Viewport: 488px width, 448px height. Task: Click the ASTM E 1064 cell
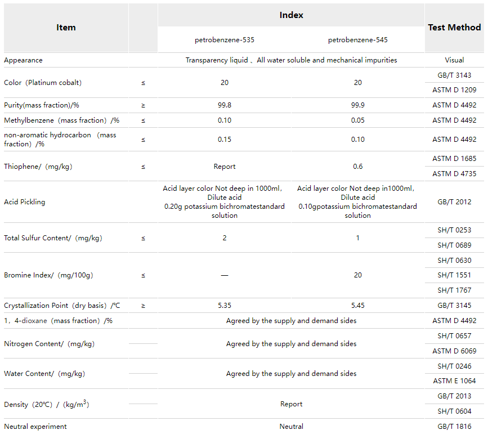point(454,381)
